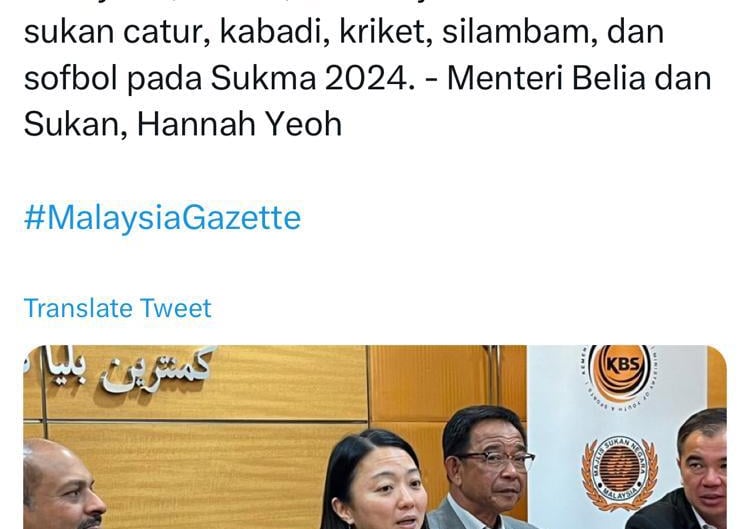Tap the bald man at photo's left edge
The width and height of the screenshot is (751, 529).
coord(62,485)
